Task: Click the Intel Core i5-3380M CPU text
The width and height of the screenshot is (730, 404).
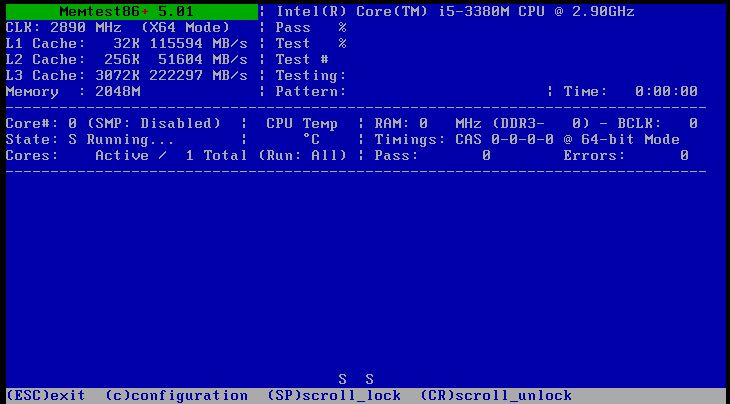Action: (x=455, y=12)
